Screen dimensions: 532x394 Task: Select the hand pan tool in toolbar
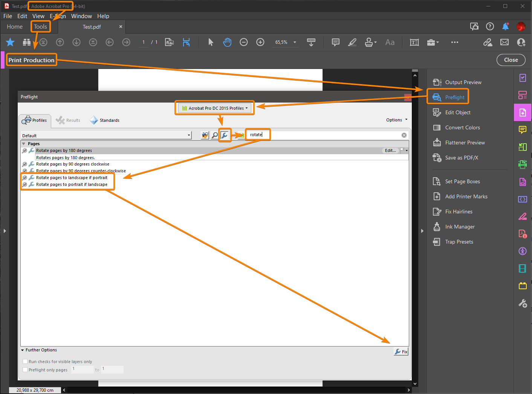pos(227,42)
